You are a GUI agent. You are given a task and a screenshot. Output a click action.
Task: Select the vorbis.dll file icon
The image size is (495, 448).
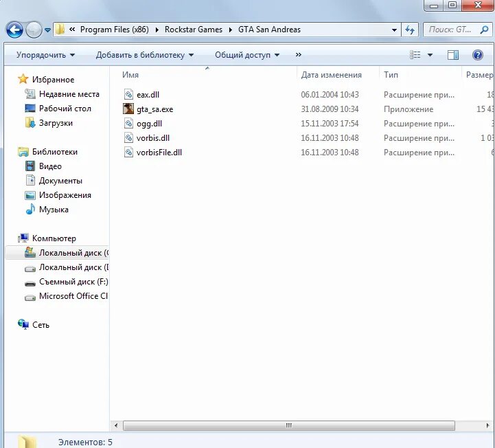pyautogui.click(x=128, y=137)
